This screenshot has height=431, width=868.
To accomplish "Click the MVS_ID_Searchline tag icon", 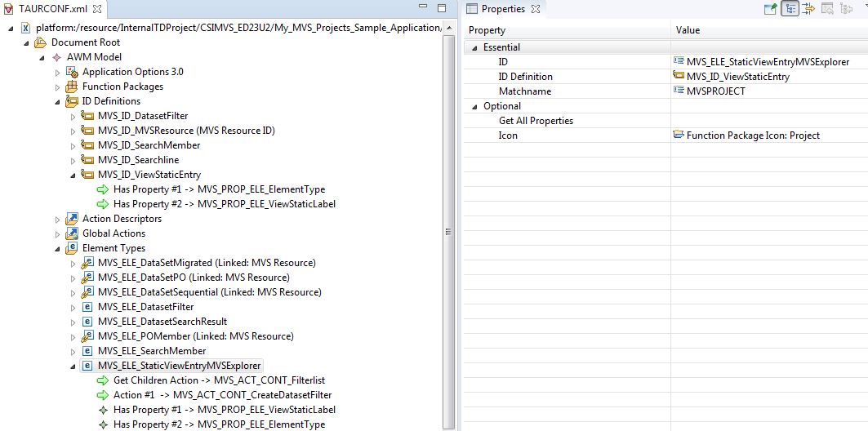I will pos(87,160).
